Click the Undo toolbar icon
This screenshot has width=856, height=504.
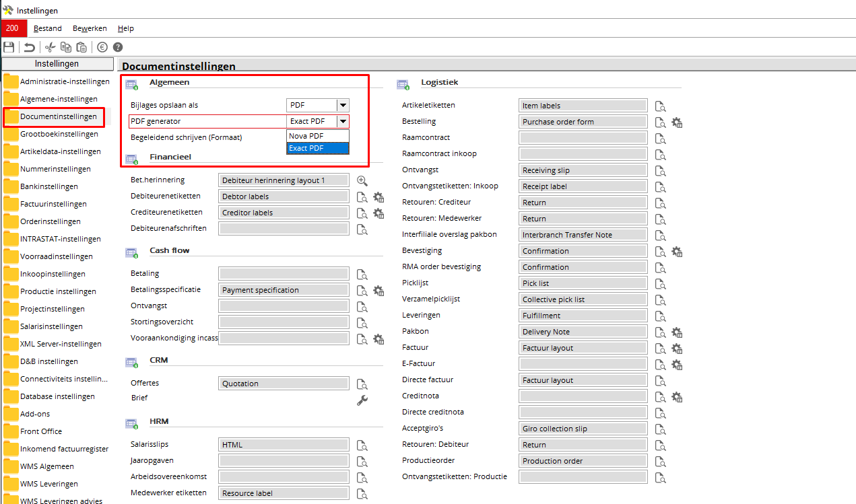click(30, 47)
